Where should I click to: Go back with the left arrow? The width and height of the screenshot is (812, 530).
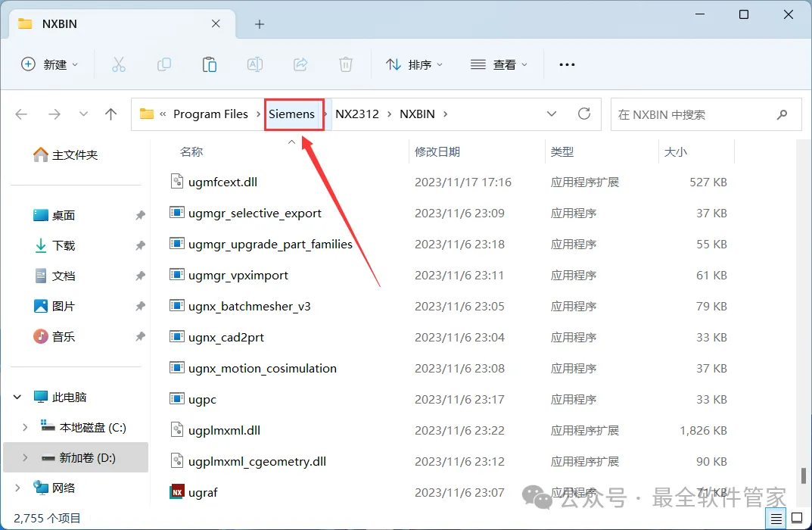[x=21, y=114]
